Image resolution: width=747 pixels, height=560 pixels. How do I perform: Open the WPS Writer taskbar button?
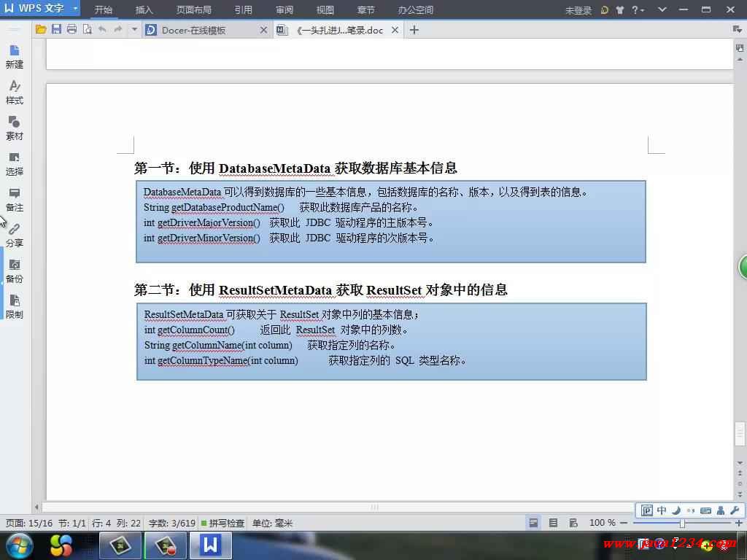tap(211, 545)
